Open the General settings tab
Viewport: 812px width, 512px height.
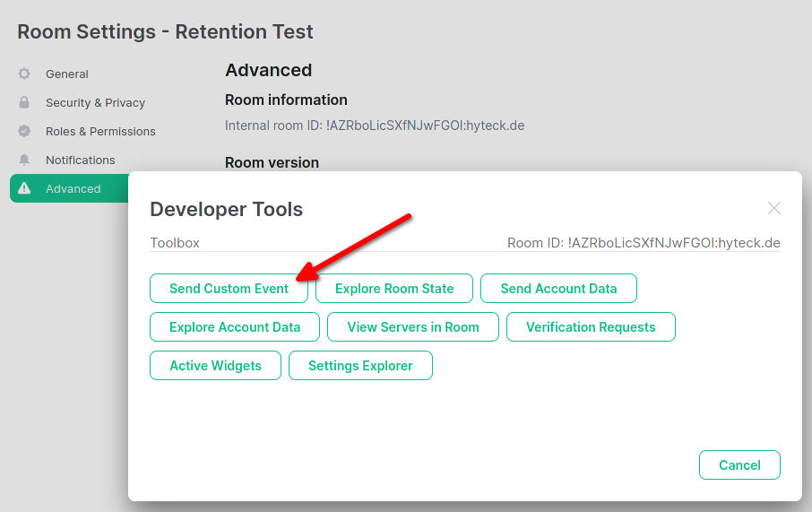click(67, 74)
